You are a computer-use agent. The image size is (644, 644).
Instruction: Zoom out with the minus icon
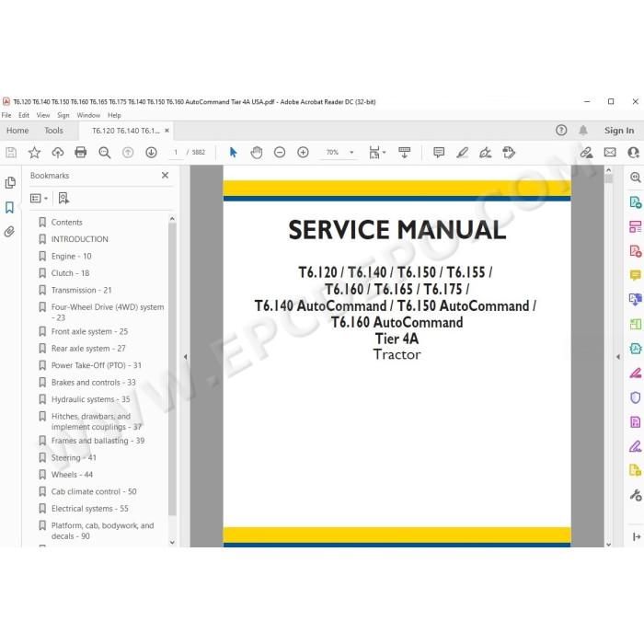pyautogui.click(x=280, y=153)
